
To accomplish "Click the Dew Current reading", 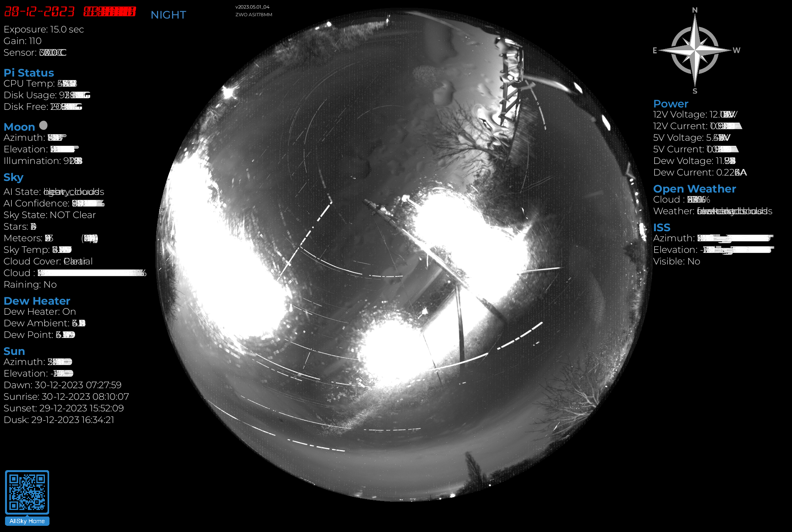I will 700,172.
